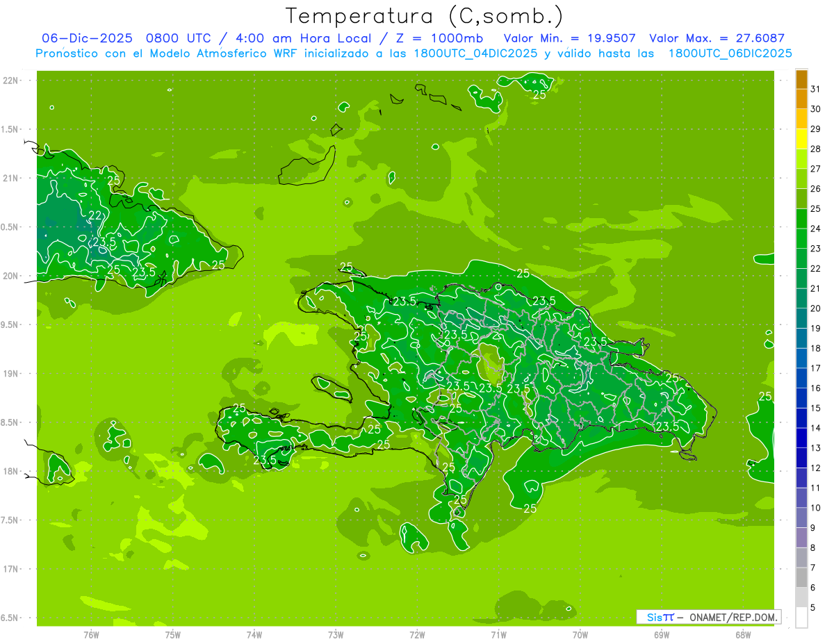Click the 68W longitude axis label
This screenshot has width=834, height=644.
743,635
